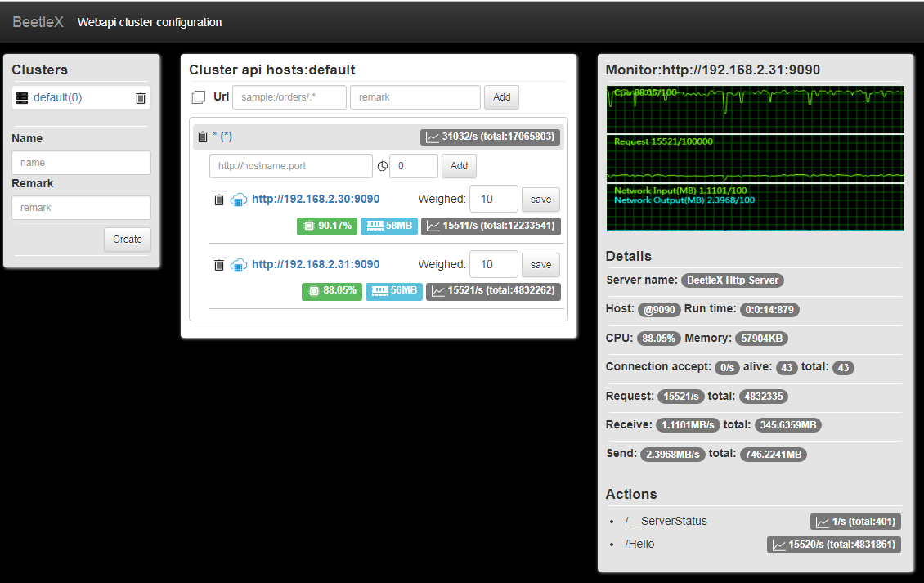Click chart icon on the 31032/s badge
Image resolution: width=924 pixels, height=583 pixels.
[x=433, y=137]
